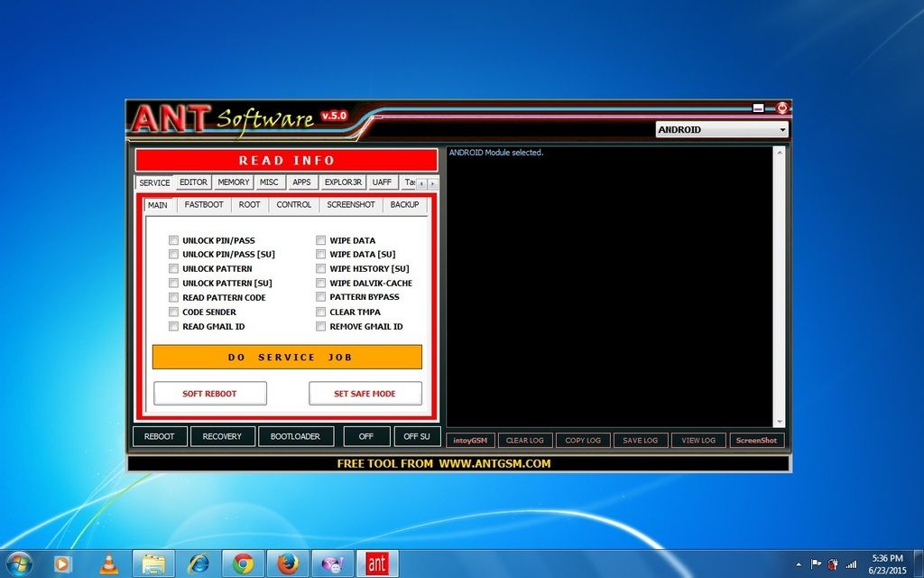Toggle the CODE SENDER checkbox
This screenshot has width=924, height=578.
[173, 312]
